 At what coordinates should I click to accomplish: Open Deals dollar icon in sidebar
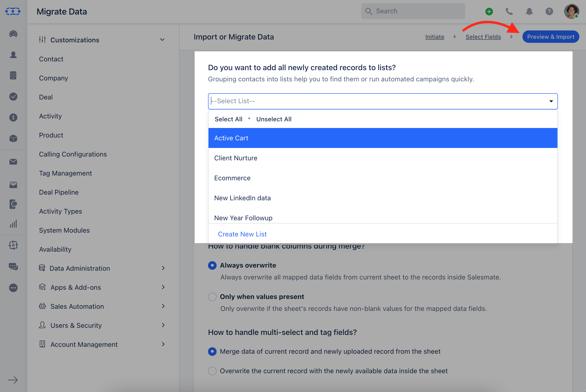pyautogui.click(x=13, y=118)
